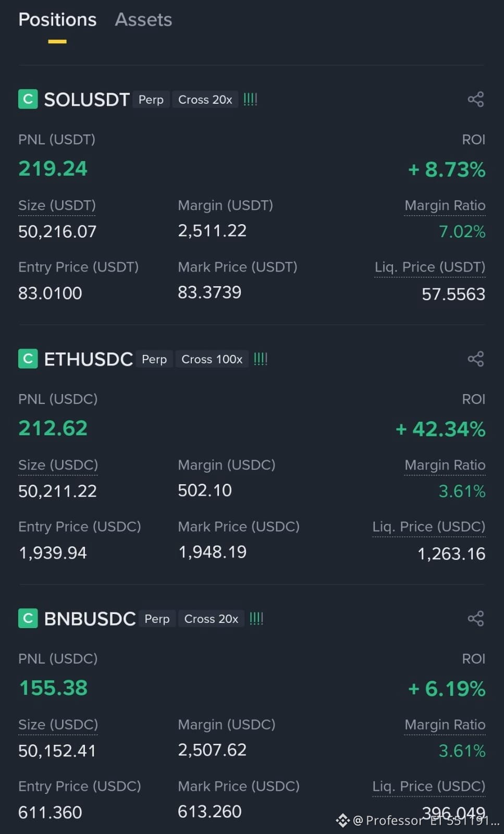Open the Cross 100x setting for ETHUSDC
504x834 pixels.
(x=212, y=359)
